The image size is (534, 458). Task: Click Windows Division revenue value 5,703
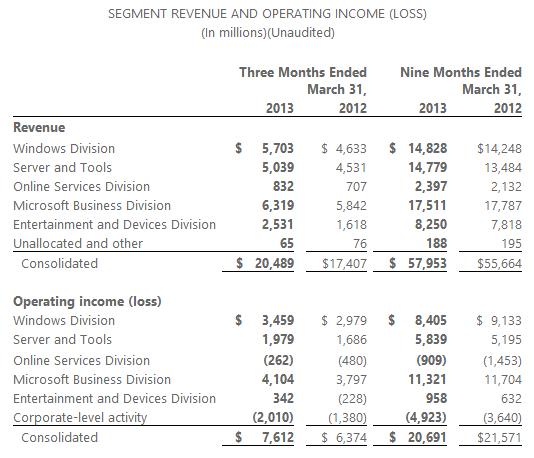278,148
